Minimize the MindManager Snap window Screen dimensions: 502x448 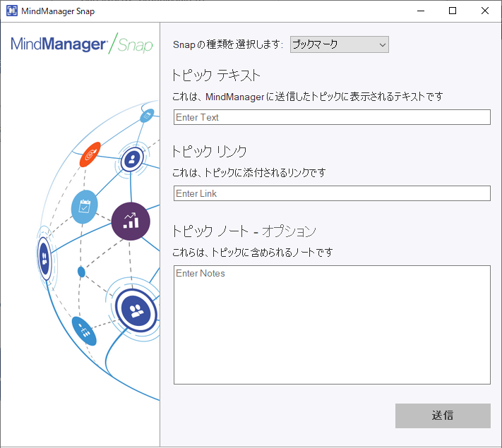coord(421,11)
